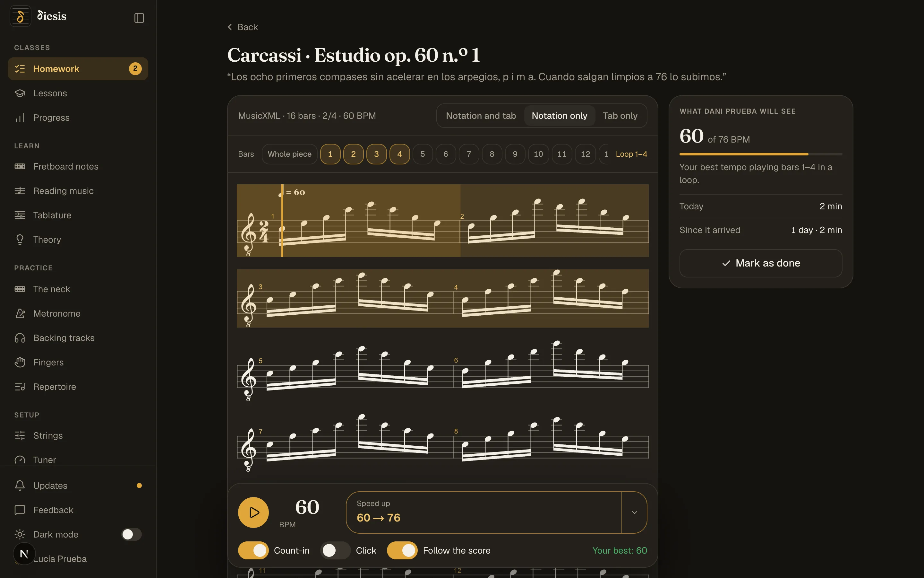The width and height of the screenshot is (924, 578).
Task: Disable Count-in toggle
Action: pyautogui.click(x=253, y=550)
